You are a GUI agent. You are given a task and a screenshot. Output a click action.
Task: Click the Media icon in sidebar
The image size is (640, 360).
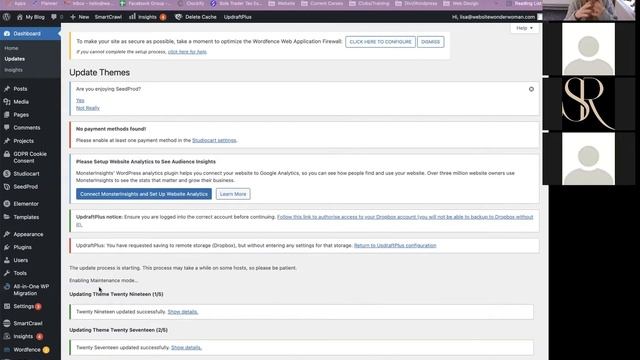(7, 102)
